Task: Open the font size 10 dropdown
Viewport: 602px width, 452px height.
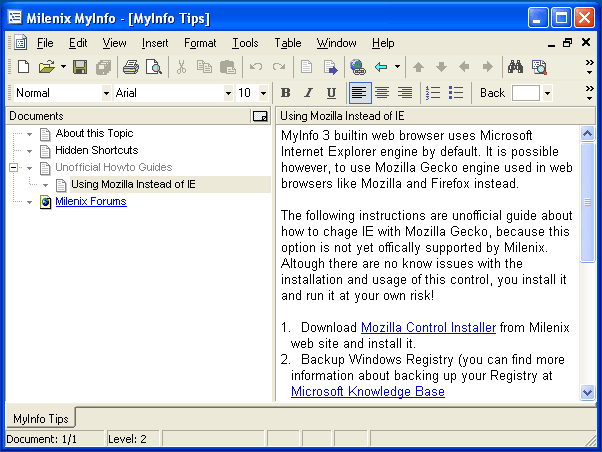Action: [x=263, y=93]
